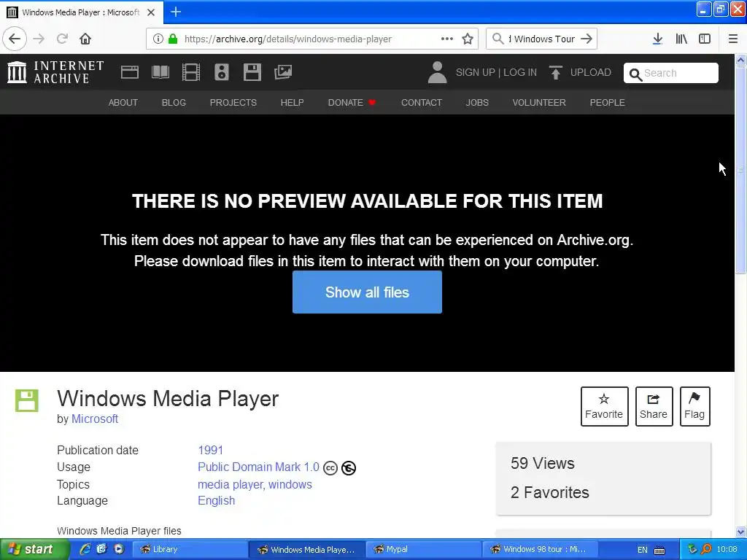Click the green padlock security icon
Screen dimensions: 747x560
[173, 39]
